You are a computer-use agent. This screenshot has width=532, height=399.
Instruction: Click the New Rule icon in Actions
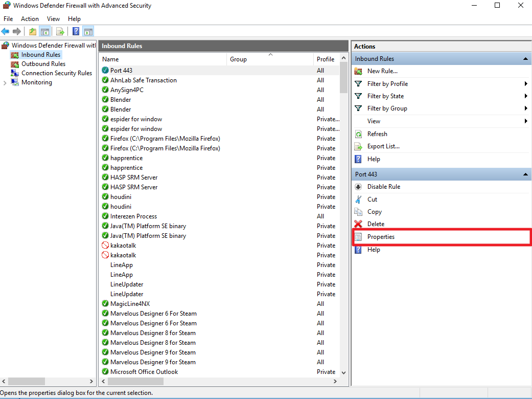click(x=358, y=71)
